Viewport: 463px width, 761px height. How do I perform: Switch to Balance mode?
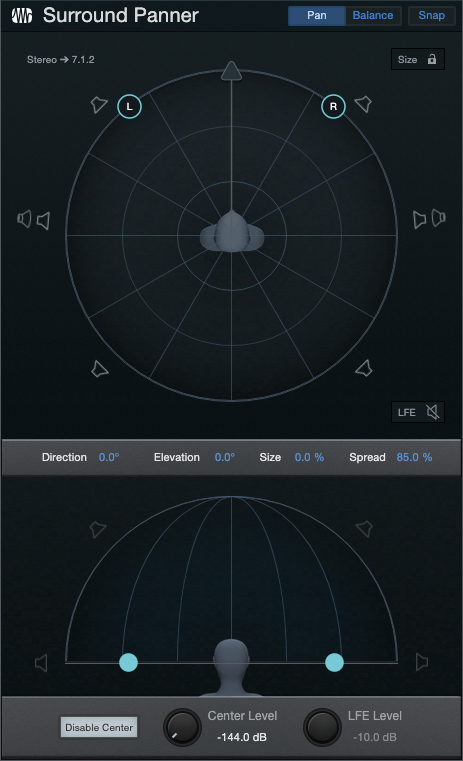(373, 16)
